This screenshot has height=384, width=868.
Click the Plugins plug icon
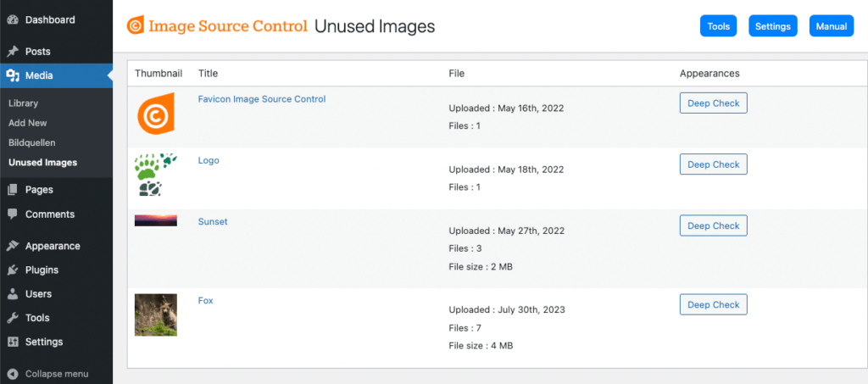tap(13, 270)
